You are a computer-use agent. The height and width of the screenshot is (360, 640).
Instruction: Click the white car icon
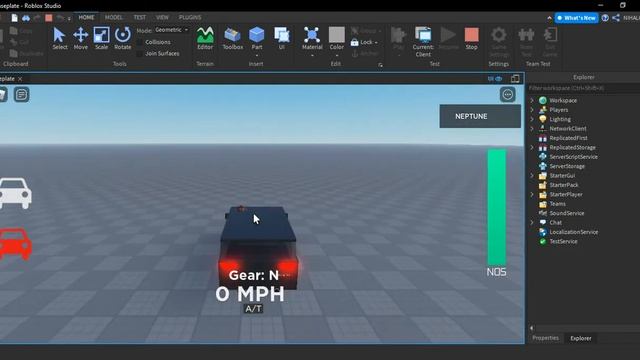(x=16, y=193)
